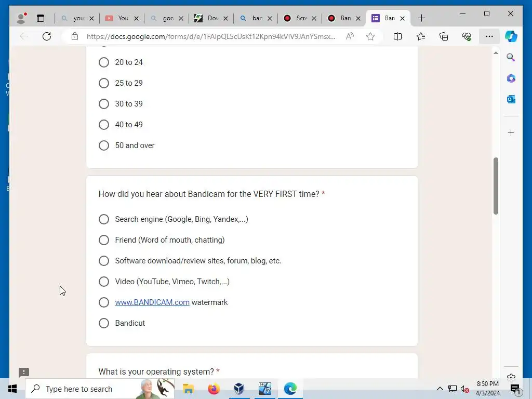Open the new tab plus button
This screenshot has width=532, height=399.
pos(421,18)
